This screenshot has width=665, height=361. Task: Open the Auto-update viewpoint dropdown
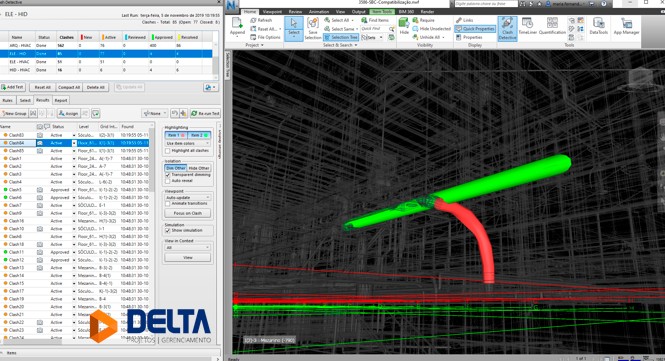(187, 198)
